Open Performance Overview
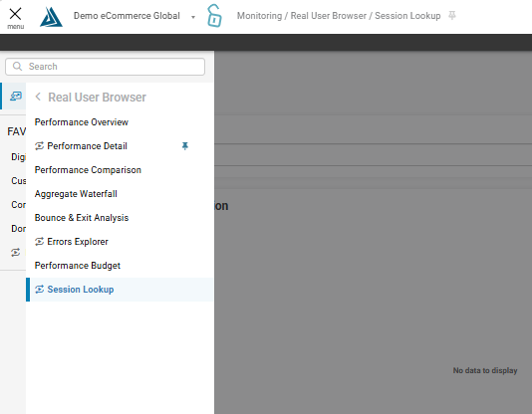Screen dimensions: 532x414 82,122
